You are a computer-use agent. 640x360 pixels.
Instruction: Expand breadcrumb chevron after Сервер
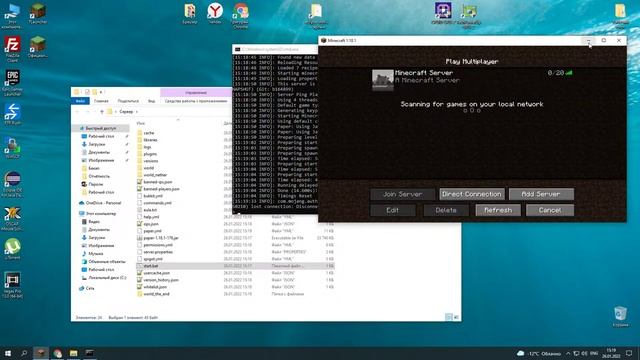137,111
